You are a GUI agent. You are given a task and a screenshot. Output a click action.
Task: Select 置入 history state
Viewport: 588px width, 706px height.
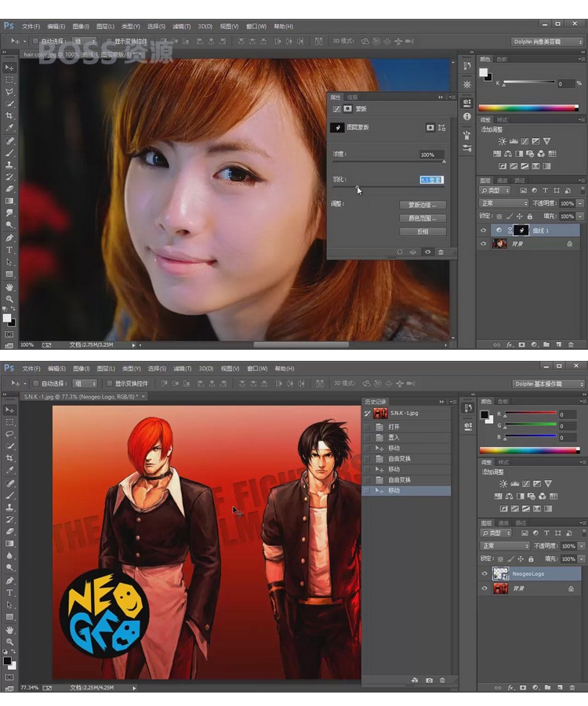[407, 437]
